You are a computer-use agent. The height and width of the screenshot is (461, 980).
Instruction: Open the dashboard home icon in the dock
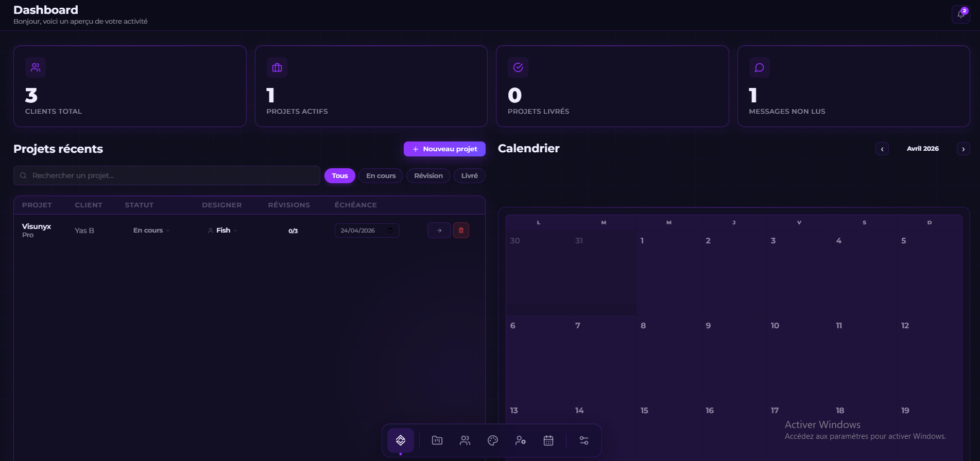click(x=401, y=440)
